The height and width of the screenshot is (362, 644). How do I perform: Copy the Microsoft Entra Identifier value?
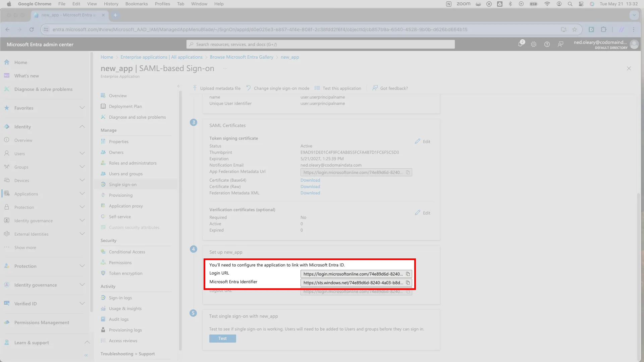[x=408, y=283]
